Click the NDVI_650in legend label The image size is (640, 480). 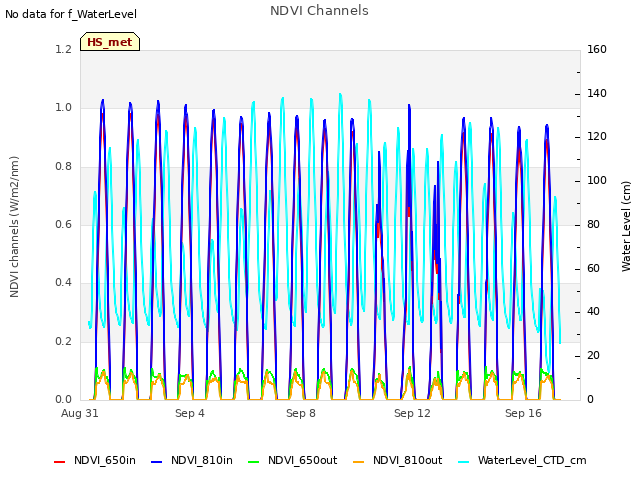click(x=105, y=460)
